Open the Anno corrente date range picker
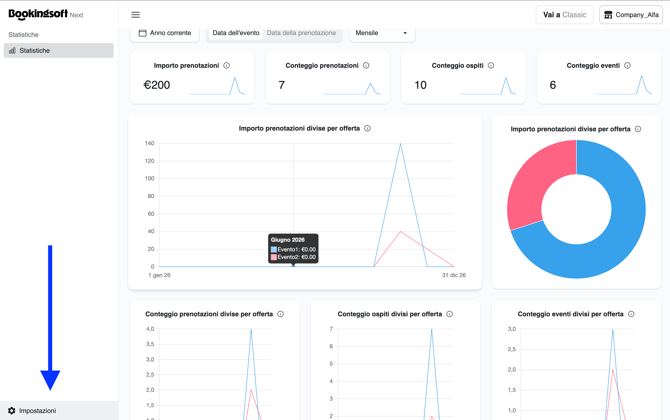This screenshot has height=420, width=670. (x=165, y=33)
